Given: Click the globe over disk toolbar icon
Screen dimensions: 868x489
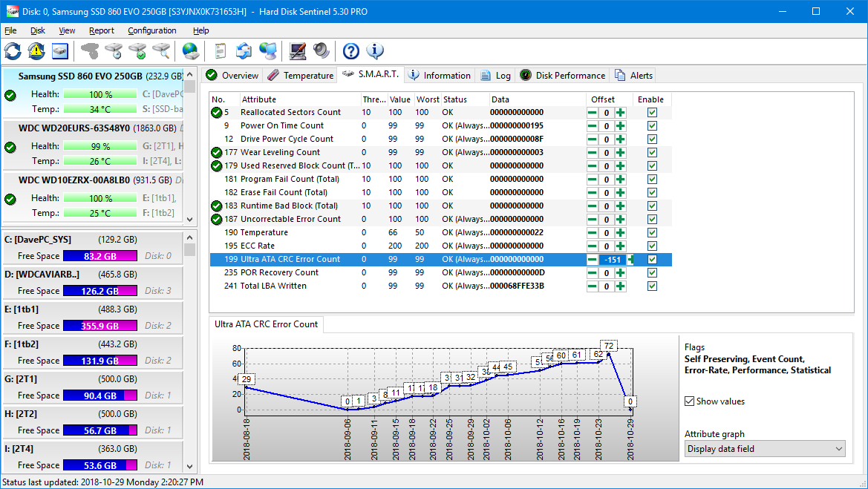Looking at the screenshot, I should coord(190,51).
